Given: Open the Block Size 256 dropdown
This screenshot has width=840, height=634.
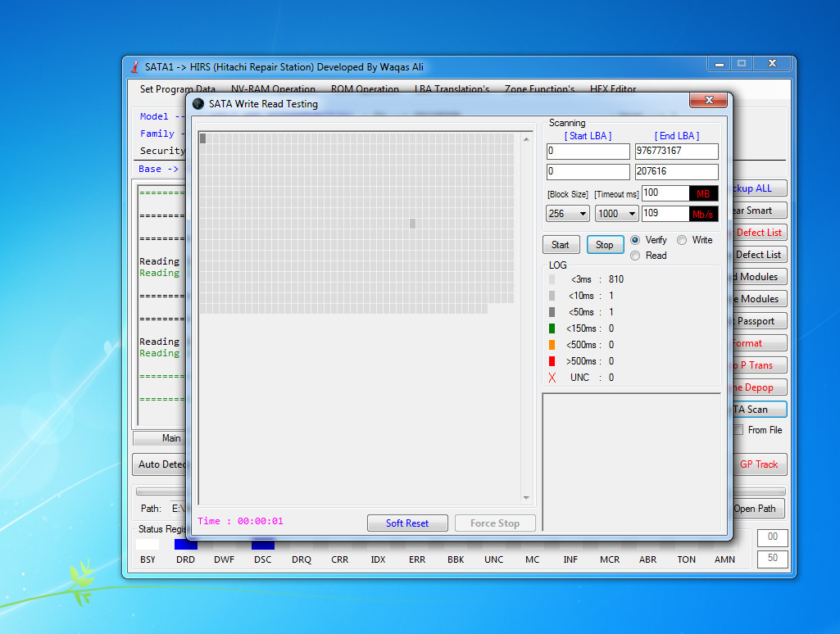Looking at the screenshot, I should click(x=568, y=214).
